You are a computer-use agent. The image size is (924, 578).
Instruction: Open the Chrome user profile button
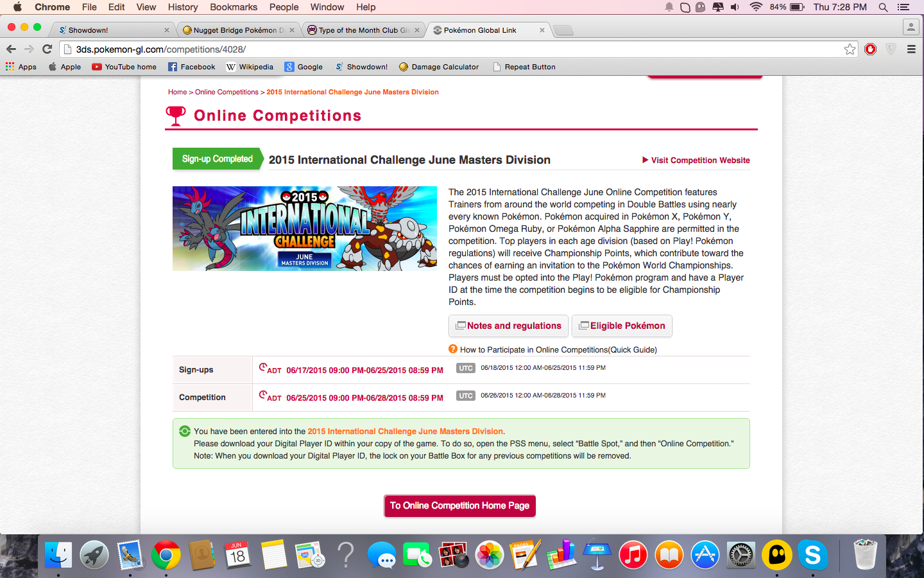click(911, 27)
